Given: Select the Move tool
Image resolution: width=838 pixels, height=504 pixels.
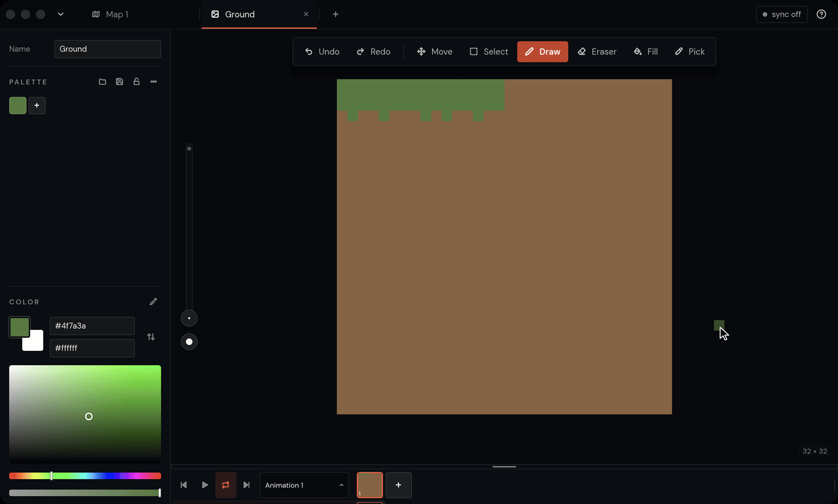Looking at the screenshot, I should [435, 52].
